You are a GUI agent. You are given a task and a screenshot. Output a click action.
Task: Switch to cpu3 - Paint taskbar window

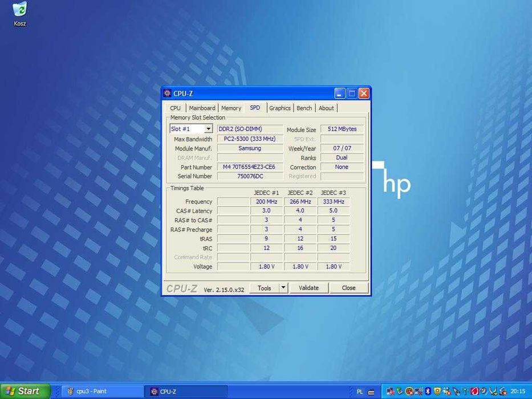click(102, 392)
